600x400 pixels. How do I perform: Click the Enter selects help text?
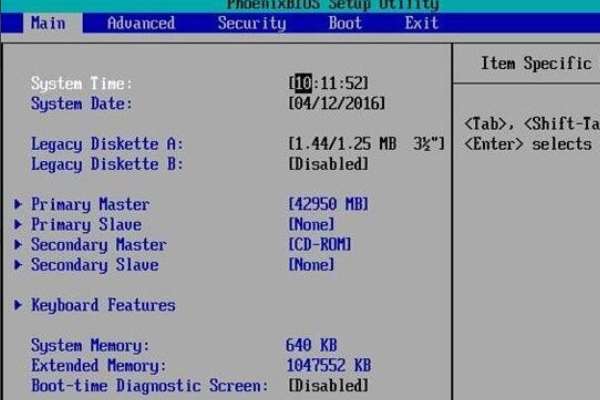coord(528,144)
